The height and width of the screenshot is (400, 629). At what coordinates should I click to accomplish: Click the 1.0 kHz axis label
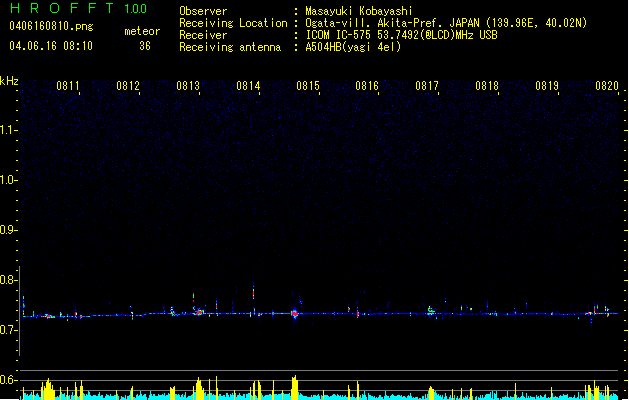tap(8, 180)
